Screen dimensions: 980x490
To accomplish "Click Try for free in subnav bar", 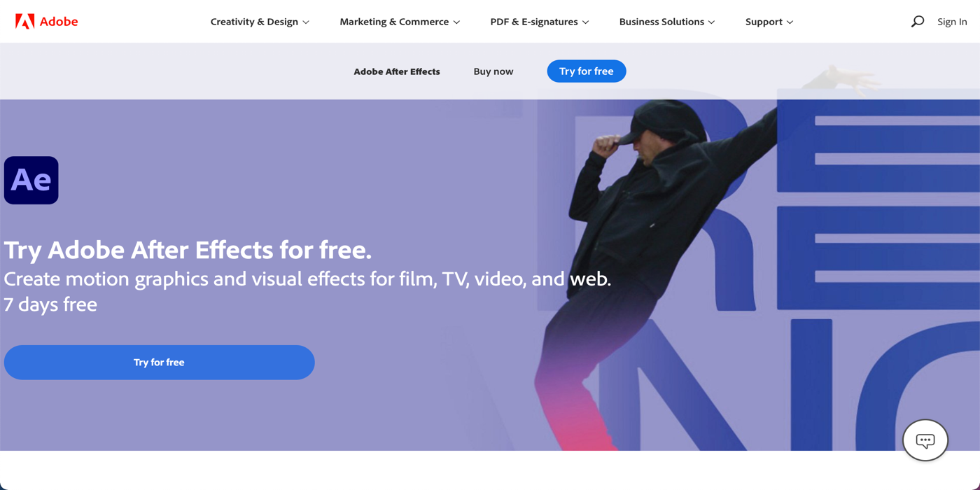I will (x=587, y=71).
